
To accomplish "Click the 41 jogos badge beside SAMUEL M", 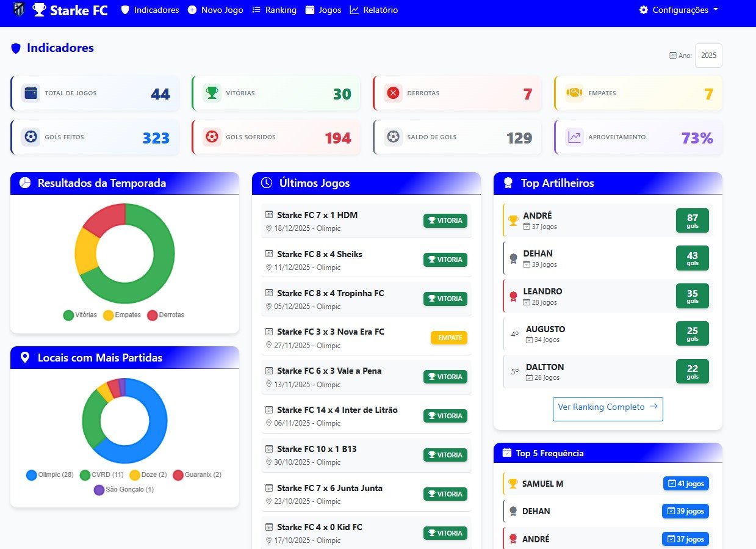I will (x=686, y=483).
